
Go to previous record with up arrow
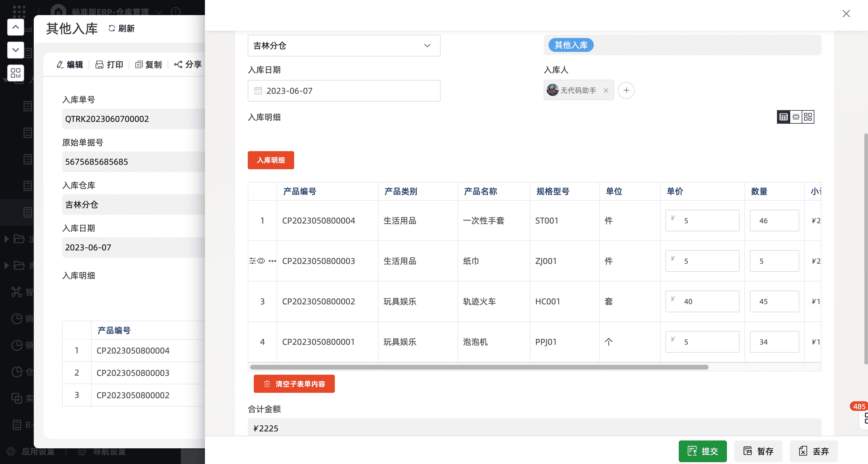15,27
